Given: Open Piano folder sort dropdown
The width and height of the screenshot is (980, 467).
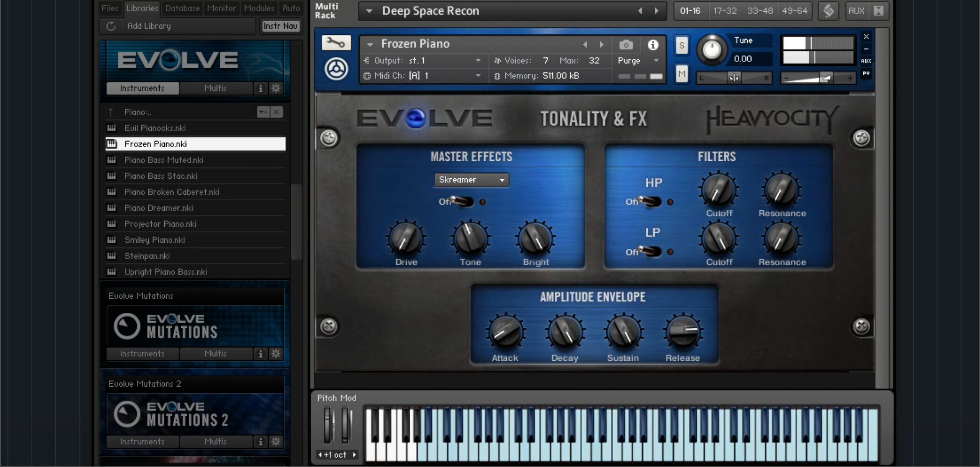Looking at the screenshot, I should click(x=263, y=112).
